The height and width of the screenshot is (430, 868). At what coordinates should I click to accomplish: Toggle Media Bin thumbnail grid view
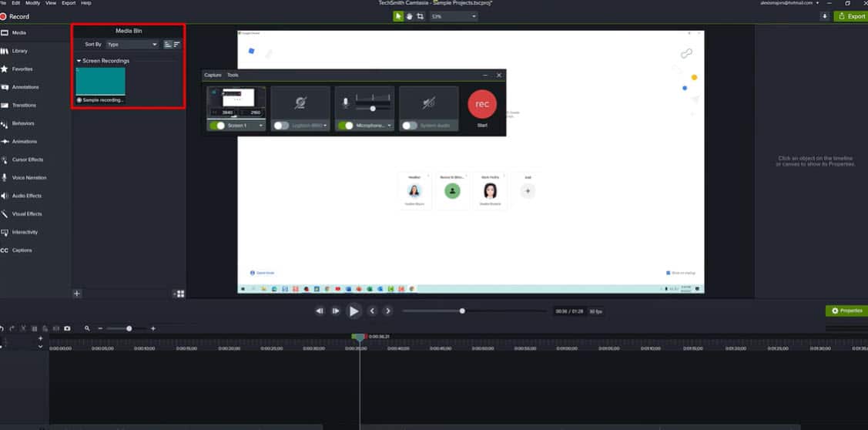[179, 294]
